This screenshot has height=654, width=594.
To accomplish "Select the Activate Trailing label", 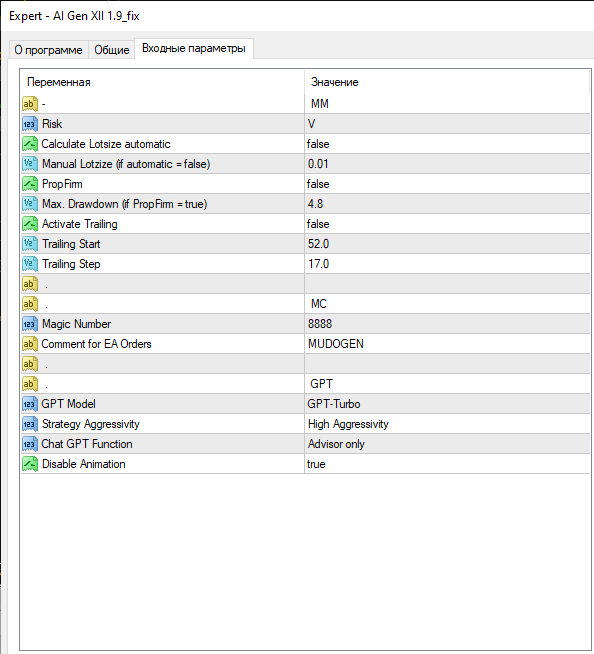I will coord(80,224).
